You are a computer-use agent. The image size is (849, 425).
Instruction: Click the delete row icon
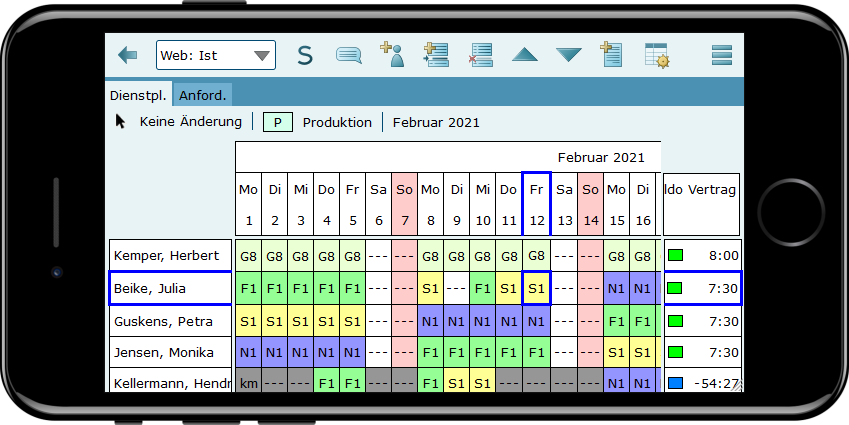pyautogui.click(x=480, y=55)
